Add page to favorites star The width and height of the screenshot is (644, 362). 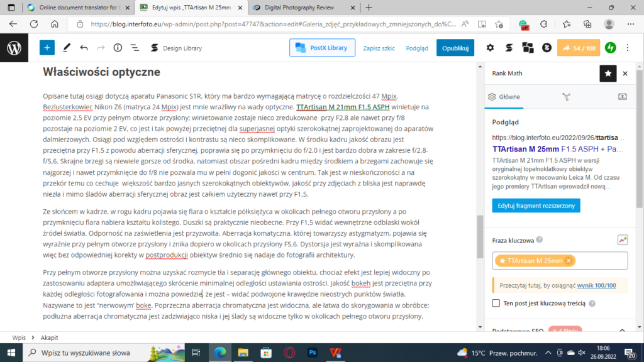coord(499,25)
